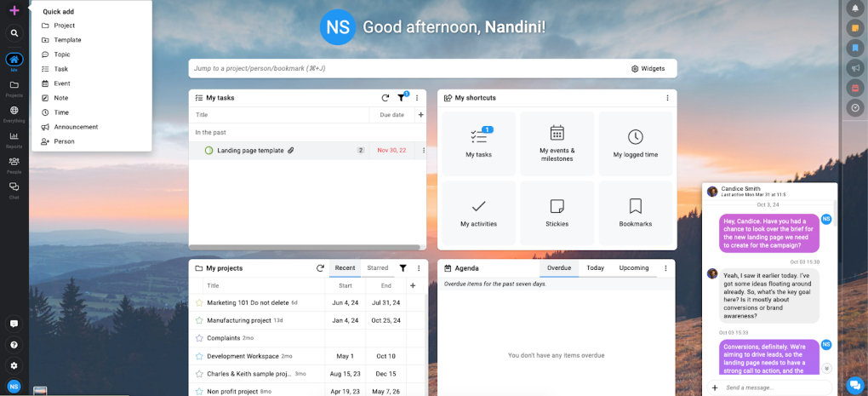Click the NS profile avatar in sidebar
Viewport: 868px width, 396px height.
(x=14, y=387)
